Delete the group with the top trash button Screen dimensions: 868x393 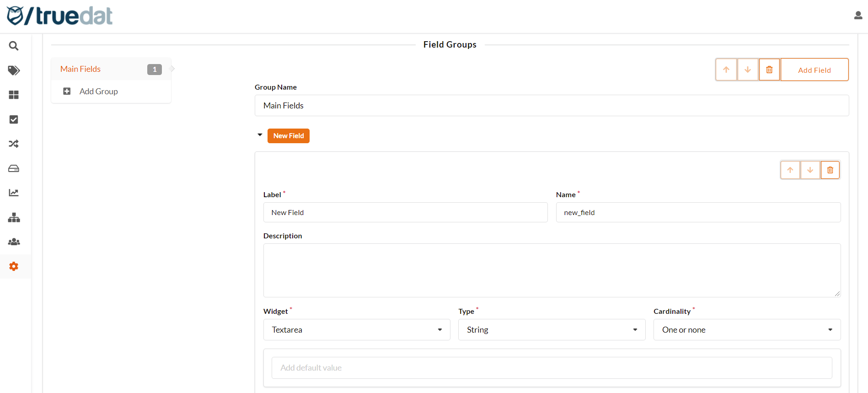[x=769, y=70]
